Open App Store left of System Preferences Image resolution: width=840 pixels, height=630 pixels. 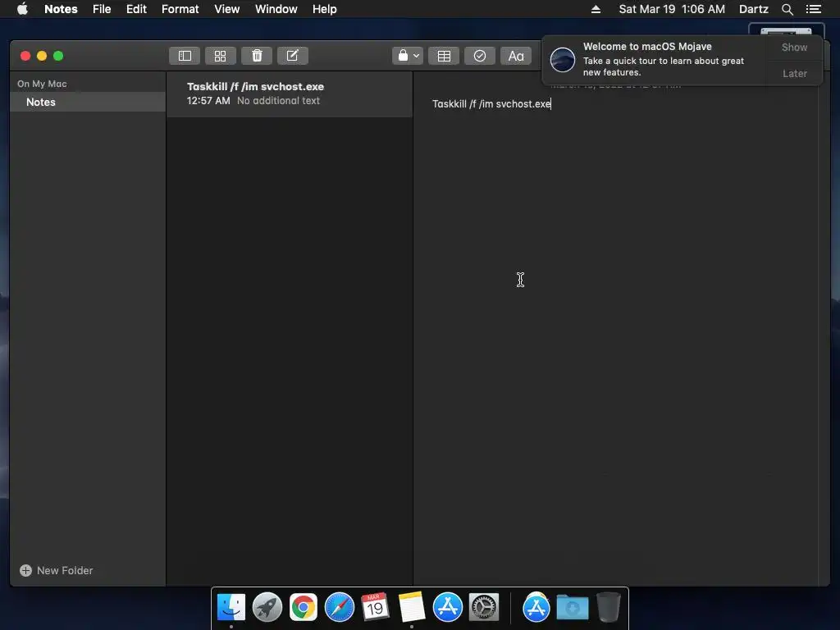[x=447, y=608]
